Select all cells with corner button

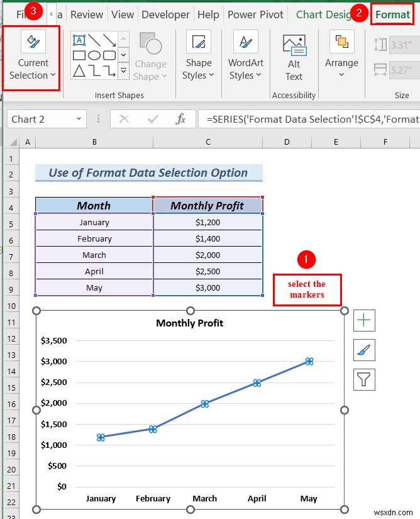coord(12,142)
